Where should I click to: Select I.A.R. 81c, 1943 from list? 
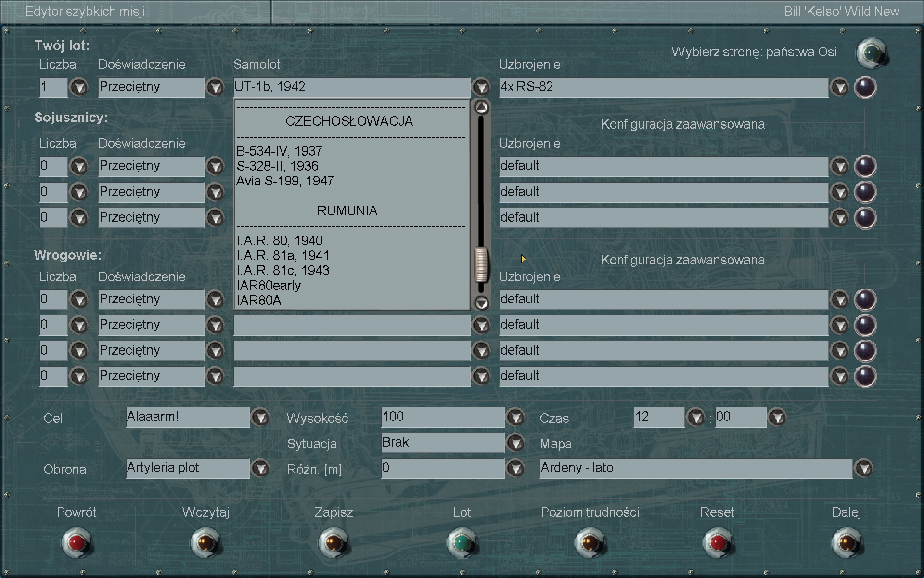point(283,270)
